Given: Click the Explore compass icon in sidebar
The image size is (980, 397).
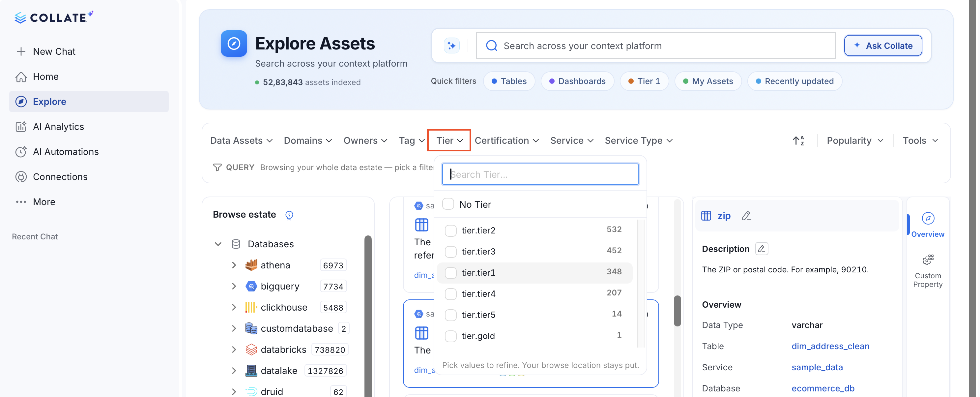Looking at the screenshot, I should pyautogui.click(x=21, y=102).
